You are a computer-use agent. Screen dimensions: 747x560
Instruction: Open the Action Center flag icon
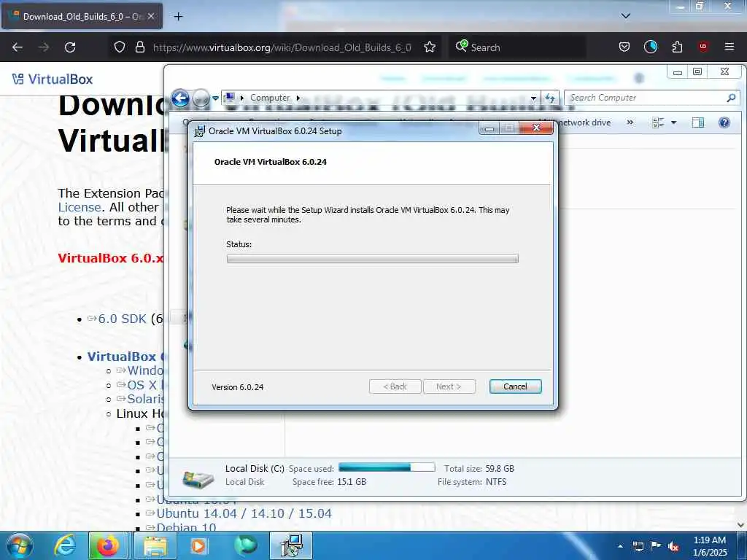[x=656, y=546]
